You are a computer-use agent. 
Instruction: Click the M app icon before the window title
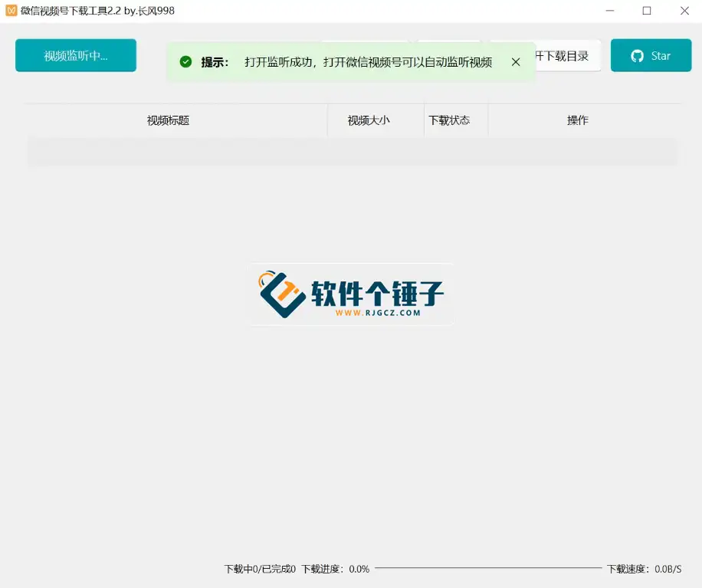(11, 11)
